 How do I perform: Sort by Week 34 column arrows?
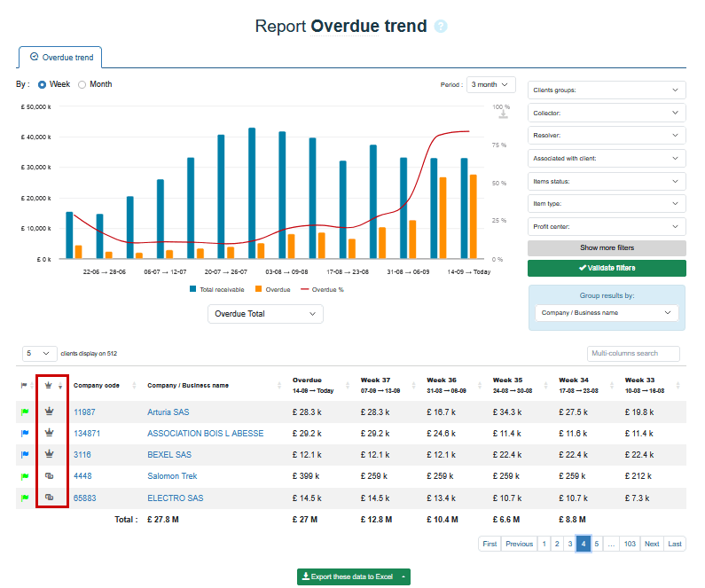[x=612, y=385]
